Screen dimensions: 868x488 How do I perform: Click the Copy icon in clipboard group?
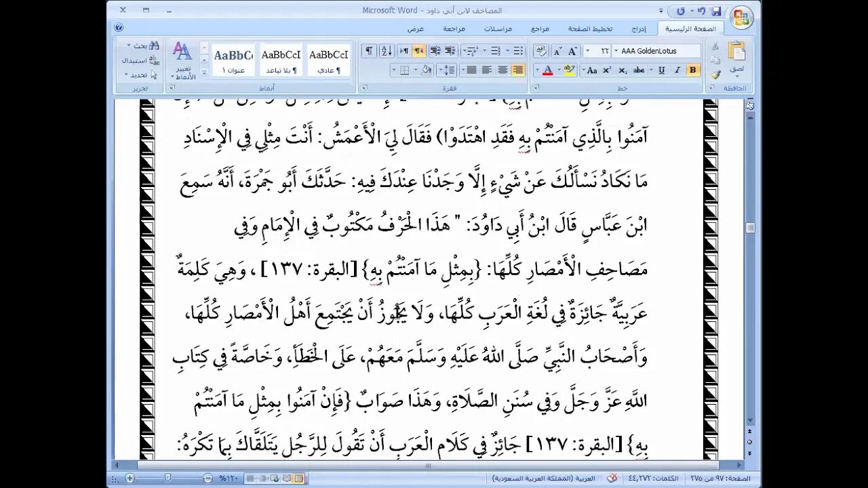coord(715,60)
